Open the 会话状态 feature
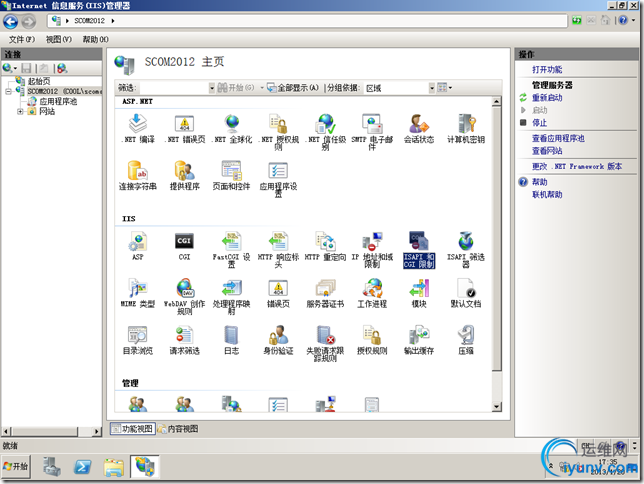Screen dimensions: 644x484 tap(419, 128)
